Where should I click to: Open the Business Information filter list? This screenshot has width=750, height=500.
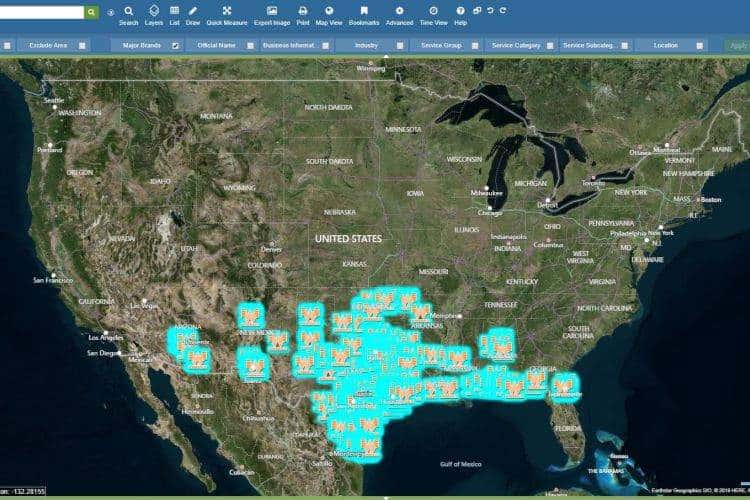coord(296,45)
